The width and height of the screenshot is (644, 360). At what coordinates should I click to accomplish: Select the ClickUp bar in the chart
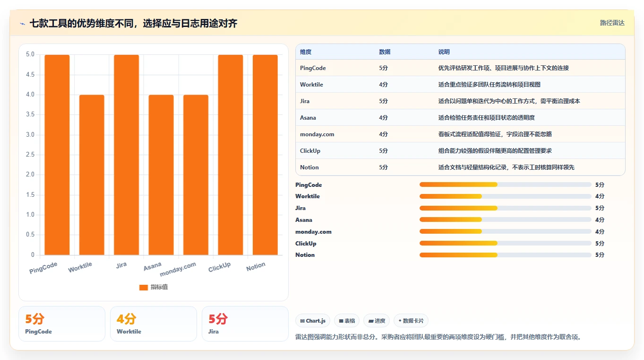pos(231,155)
